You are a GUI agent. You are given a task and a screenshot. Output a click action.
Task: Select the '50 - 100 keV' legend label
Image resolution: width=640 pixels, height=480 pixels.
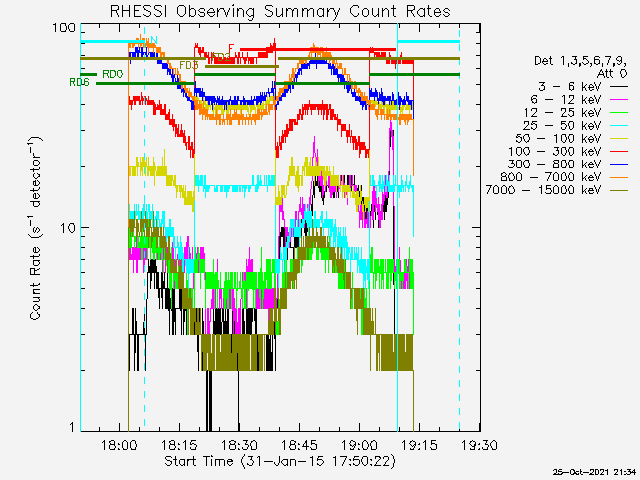pos(558,138)
